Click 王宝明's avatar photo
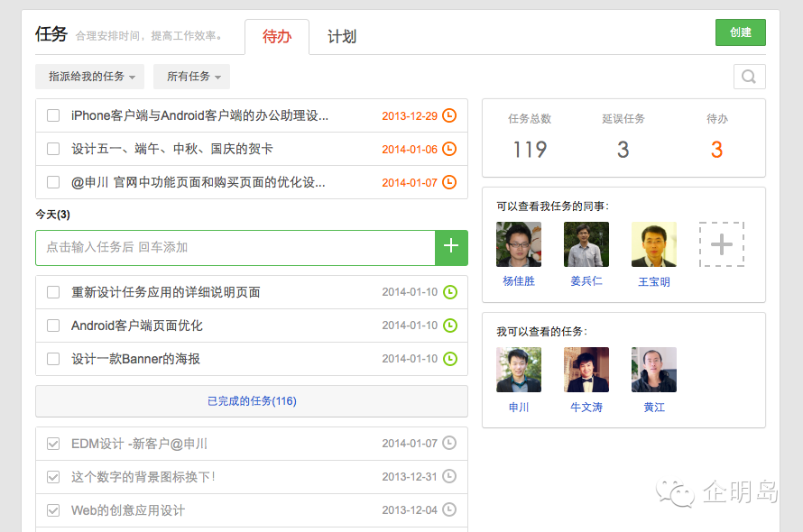This screenshot has height=532, width=803. [x=654, y=244]
